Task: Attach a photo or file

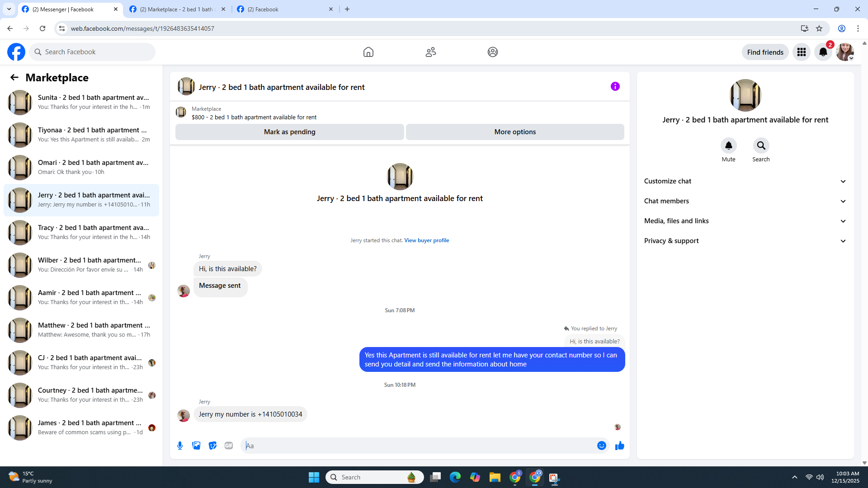Action: click(196, 446)
